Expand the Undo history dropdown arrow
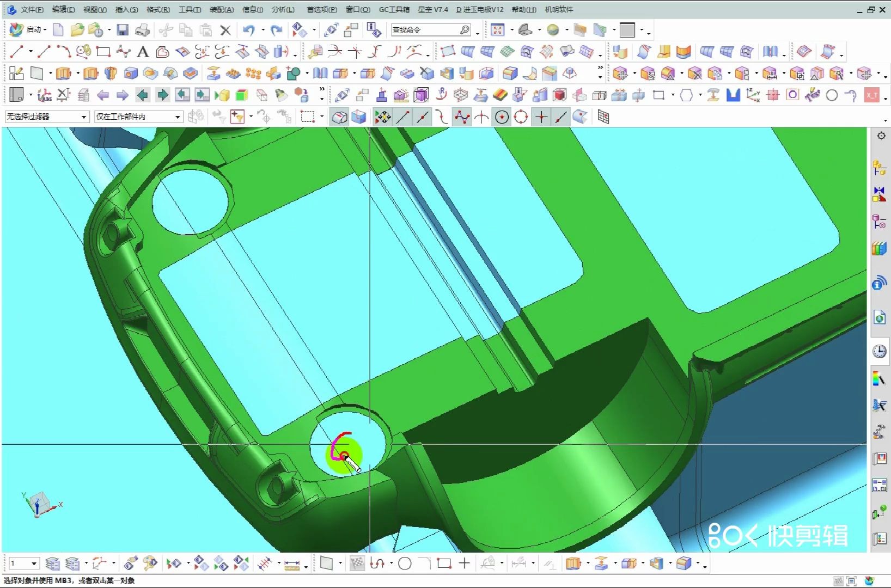 (x=263, y=30)
